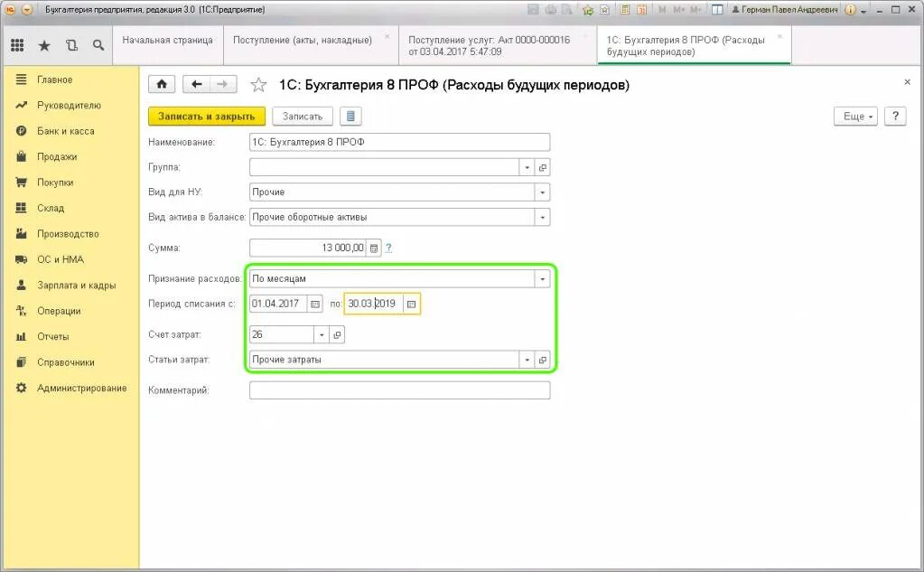
Task: Open account 26 via open icon
Action: tap(337, 335)
